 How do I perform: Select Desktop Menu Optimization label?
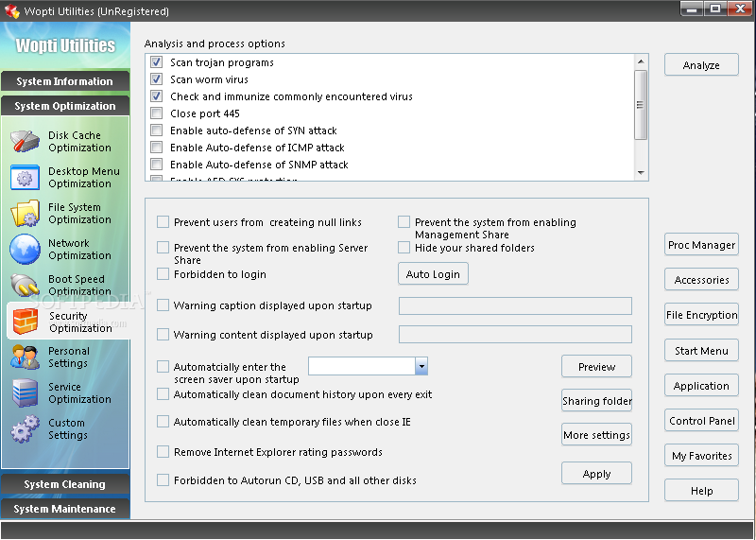pyautogui.click(x=84, y=178)
